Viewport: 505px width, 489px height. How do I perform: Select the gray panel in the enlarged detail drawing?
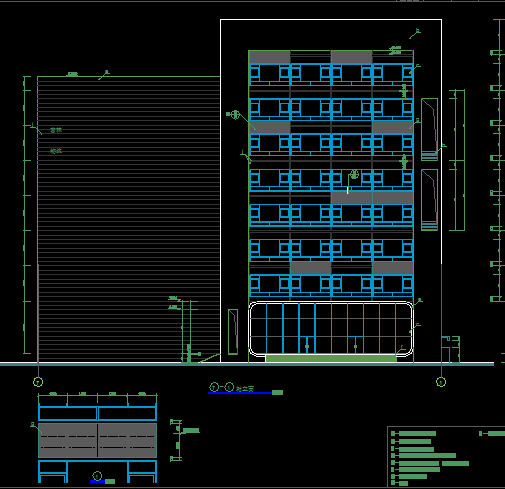tap(97, 440)
